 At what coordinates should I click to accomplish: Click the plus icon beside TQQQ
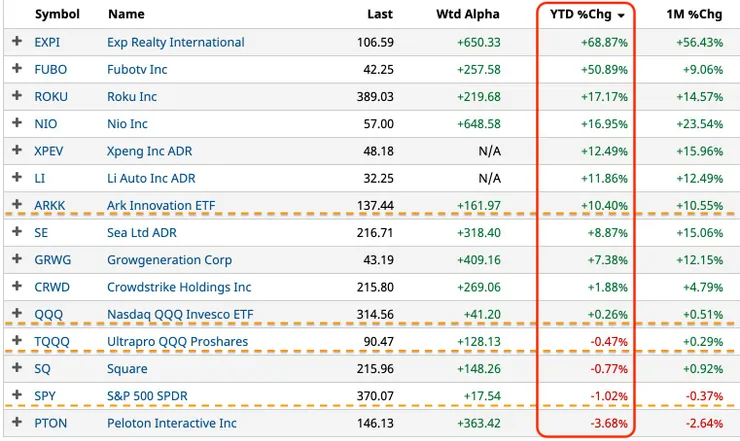(16, 341)
